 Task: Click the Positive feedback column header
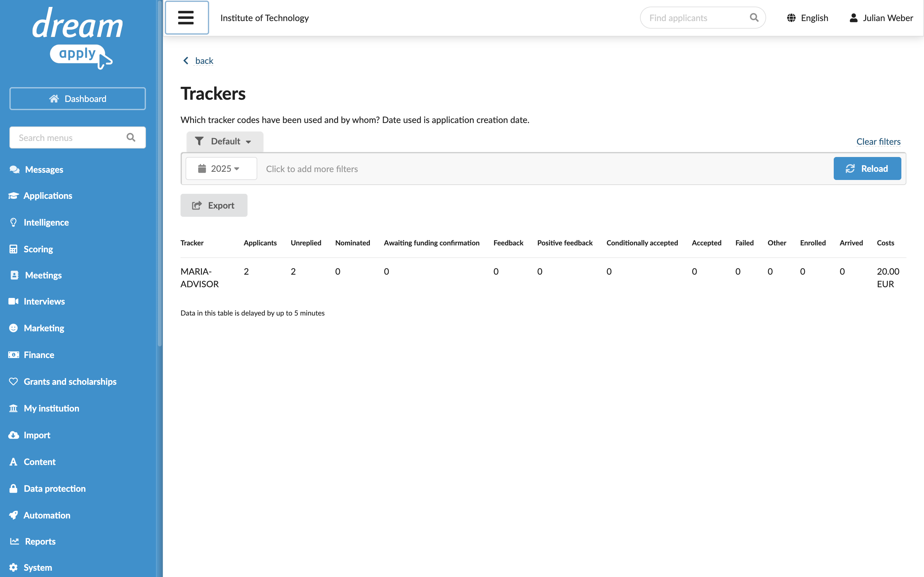pyautogui.click(x=565, y=243)
